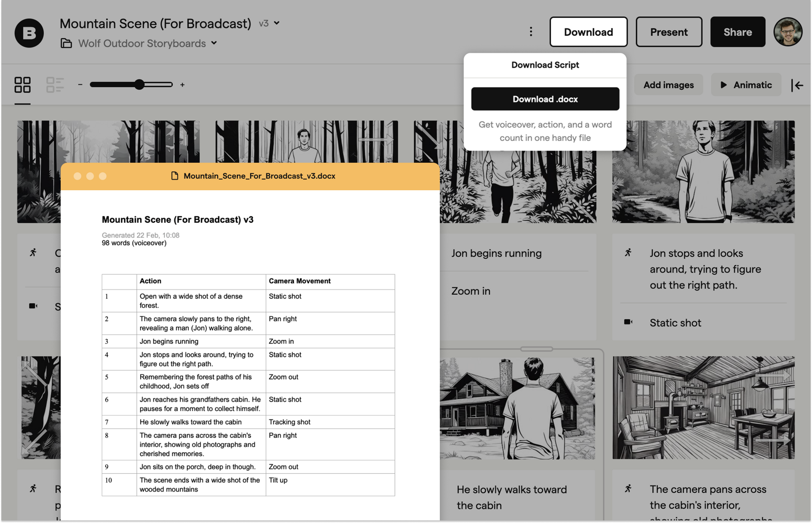Switch to list view layout
Viewport: 812px width, 523px height.
[x=54, y=85]
